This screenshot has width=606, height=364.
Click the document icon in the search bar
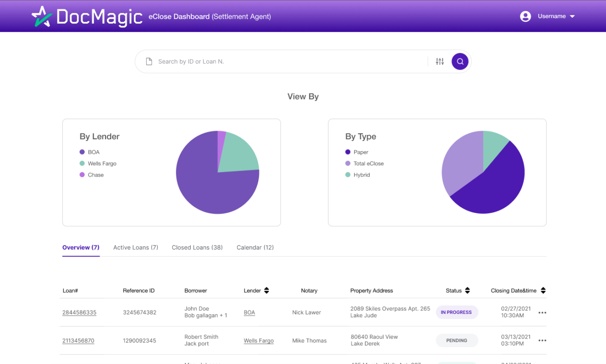coord(149,61)
